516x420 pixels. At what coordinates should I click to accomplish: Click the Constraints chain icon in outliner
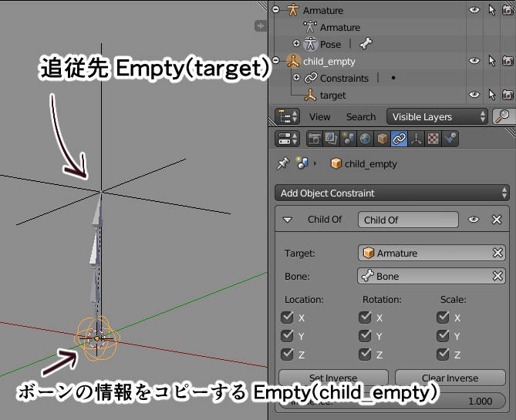coord(311,79)
